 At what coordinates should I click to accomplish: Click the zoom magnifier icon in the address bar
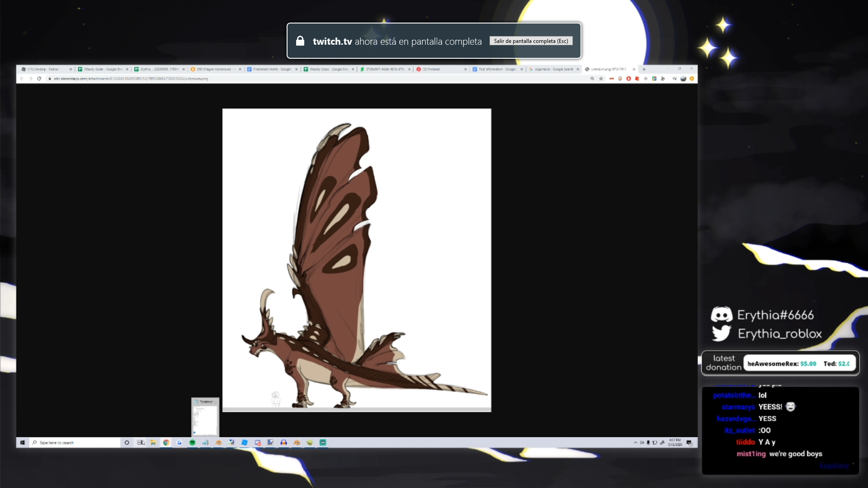tap(592, 79)
